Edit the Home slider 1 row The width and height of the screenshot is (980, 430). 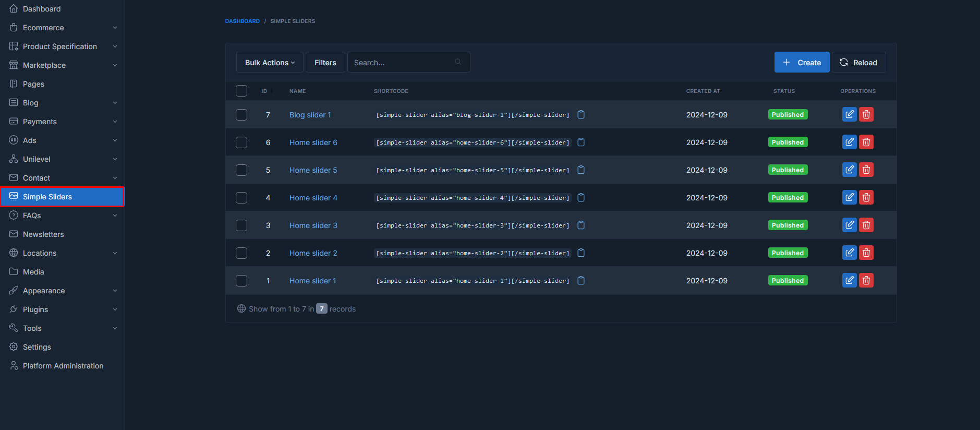point(849,280)
